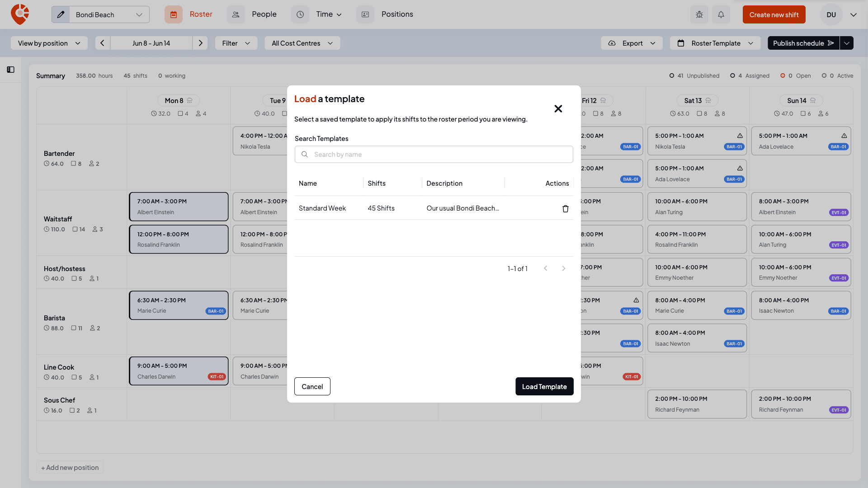Click Create new shift button
The height and width of the screenshot is (488, 868).
774,14
